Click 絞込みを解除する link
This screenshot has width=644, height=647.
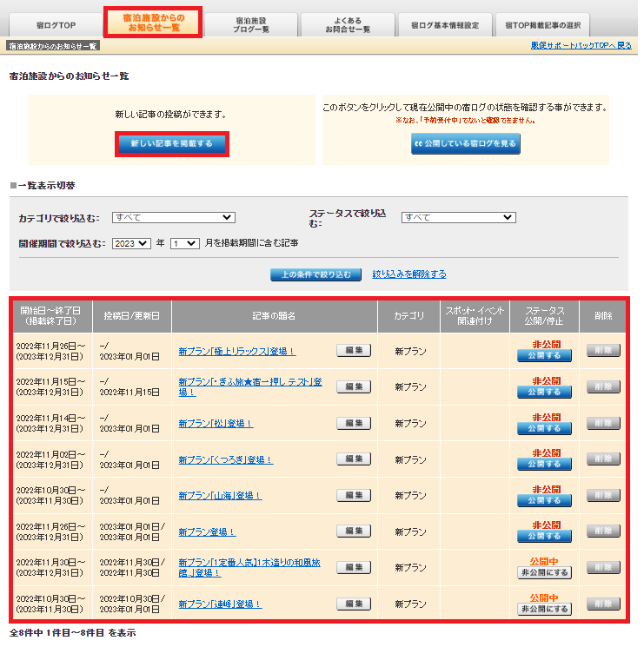pyautogui.click(x=408, y=274)
